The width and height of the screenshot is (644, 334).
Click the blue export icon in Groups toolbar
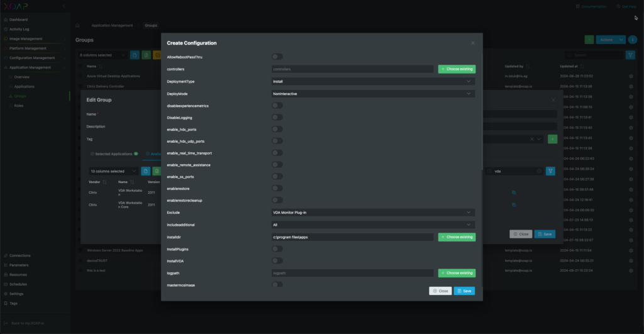135,55
